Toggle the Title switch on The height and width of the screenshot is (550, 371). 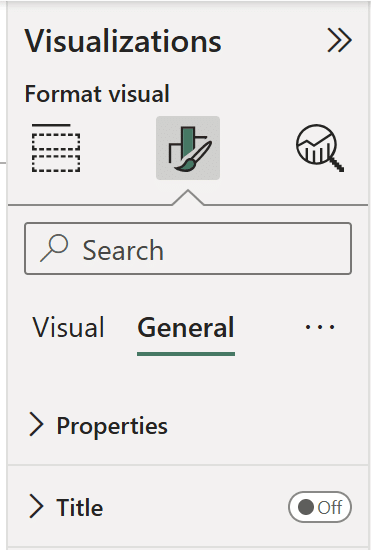point(320,507)
